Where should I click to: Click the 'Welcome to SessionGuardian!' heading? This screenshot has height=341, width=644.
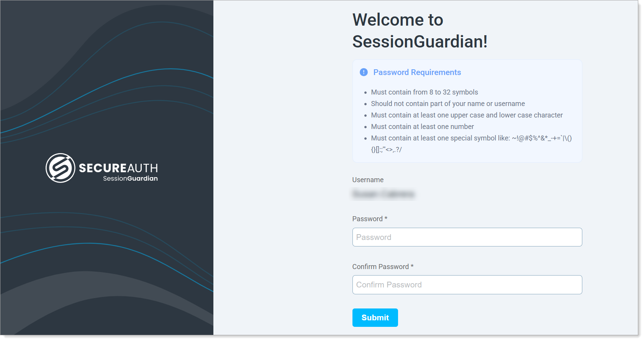[x=420, y=31]
